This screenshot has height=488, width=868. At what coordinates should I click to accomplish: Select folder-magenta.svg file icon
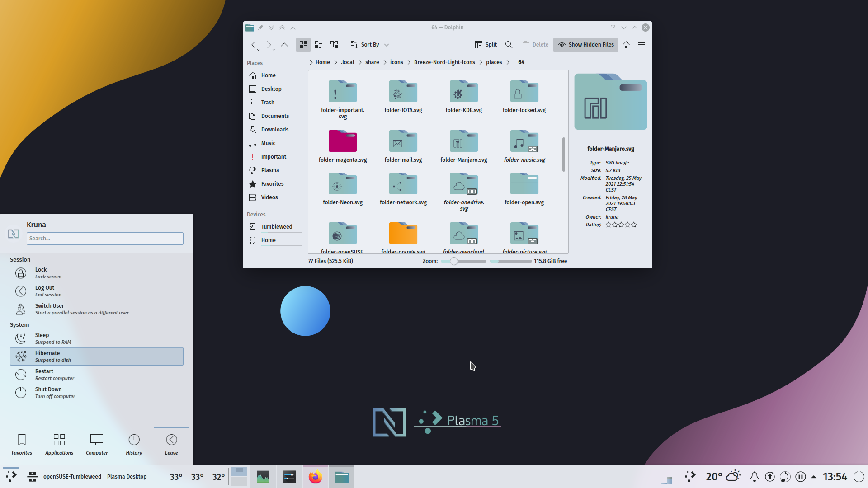pyautogui.click(x=343, y=141)
